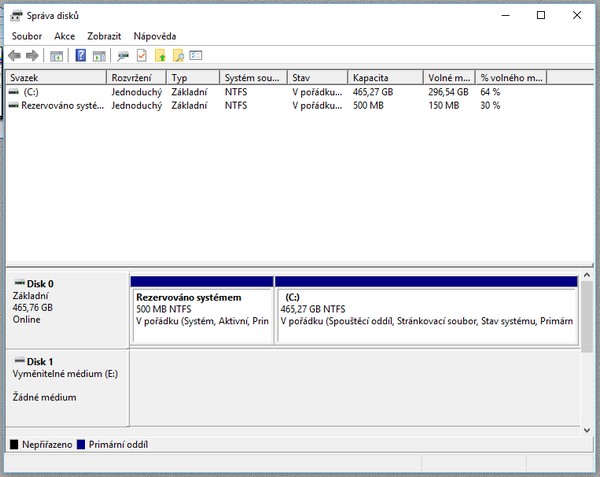This screenshot has height=477, width=600.
Task: Select the (C:) 465,27 GB partition block
Action: coord(426,315)
